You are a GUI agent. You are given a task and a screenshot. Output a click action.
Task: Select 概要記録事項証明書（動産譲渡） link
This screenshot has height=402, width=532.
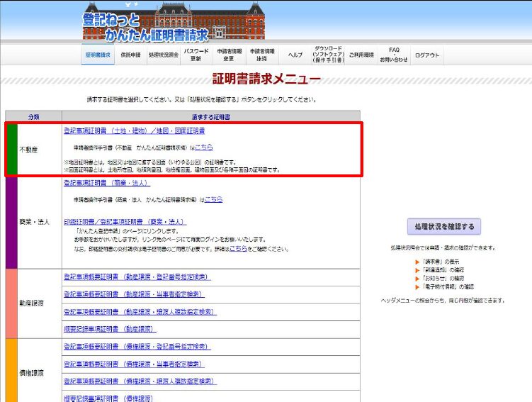click(x=108, y=330)
